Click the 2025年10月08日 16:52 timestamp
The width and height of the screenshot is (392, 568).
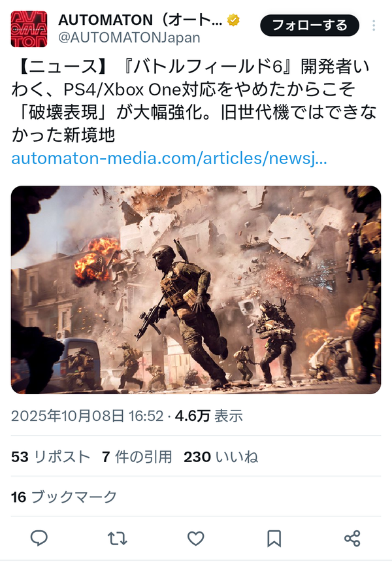[88, 416]
